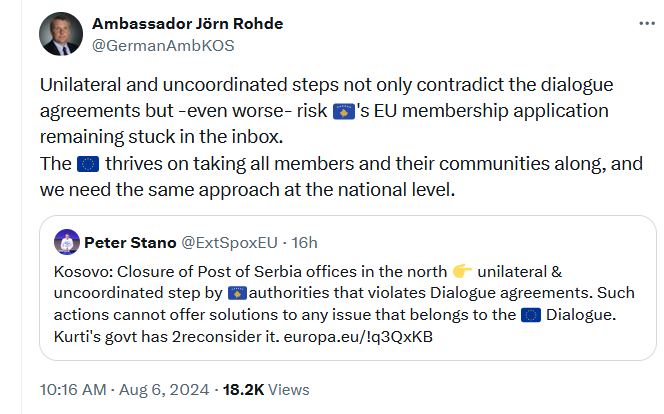Image resolution: width=664 pixels, height=414 pixels.
Task: Click the 16h timestamp on quoted tweet
Action: (304, 243)
